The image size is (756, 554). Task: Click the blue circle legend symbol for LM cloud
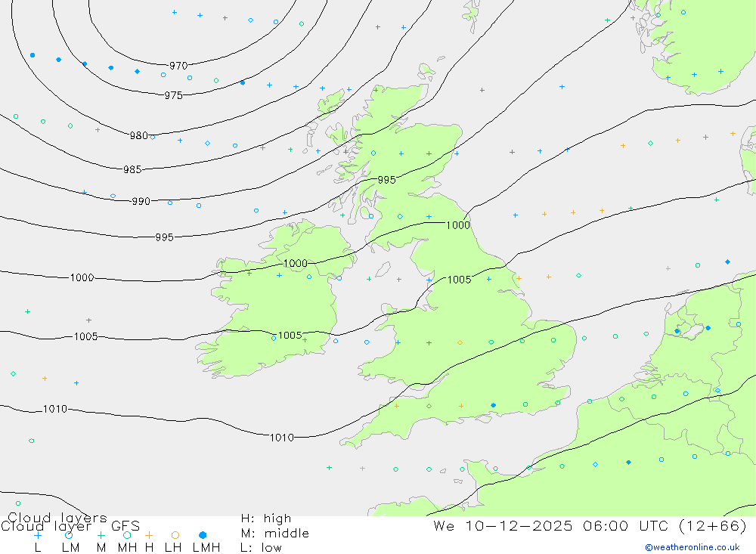[x=69, y=535]
